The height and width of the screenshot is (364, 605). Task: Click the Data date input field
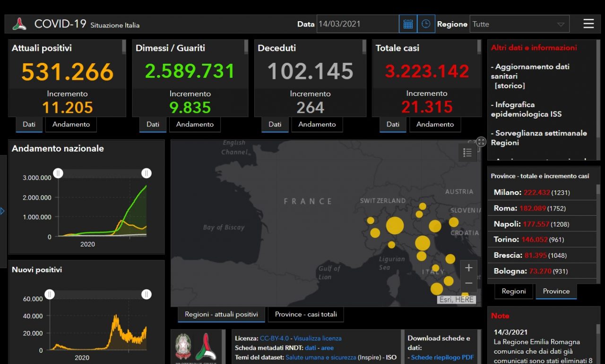pos(357,24)
